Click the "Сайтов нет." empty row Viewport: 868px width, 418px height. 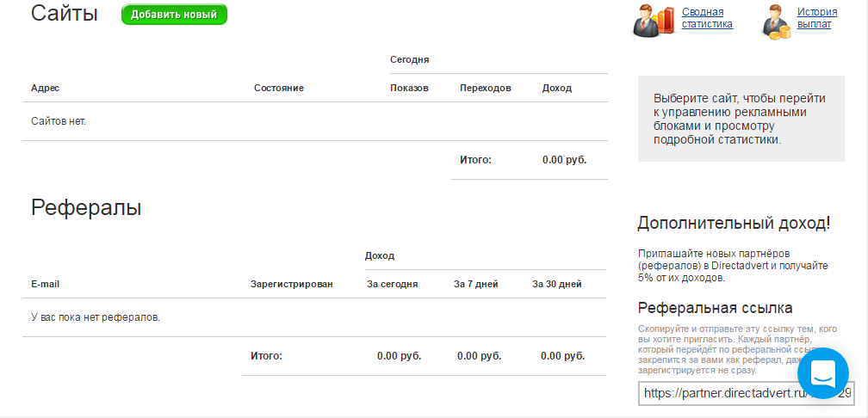[59, 121]
